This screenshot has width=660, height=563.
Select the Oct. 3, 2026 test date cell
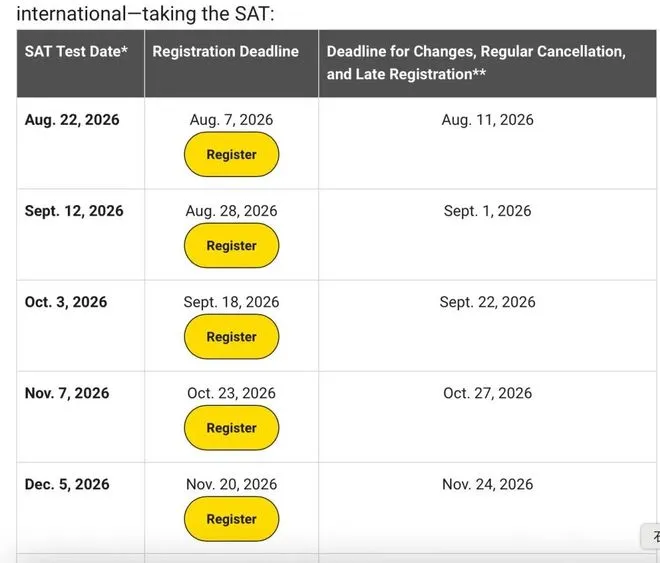coord(66,302)
